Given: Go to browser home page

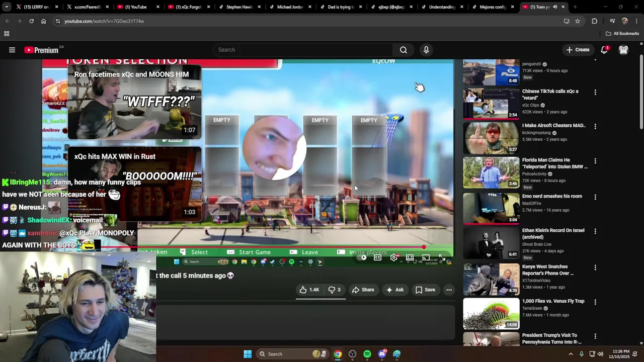Looking at the screenshot, I should 43,21.
